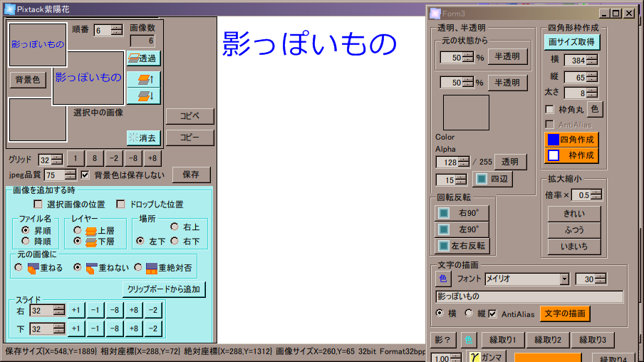Click the 透過 transparency layer button

coord(143,58)
